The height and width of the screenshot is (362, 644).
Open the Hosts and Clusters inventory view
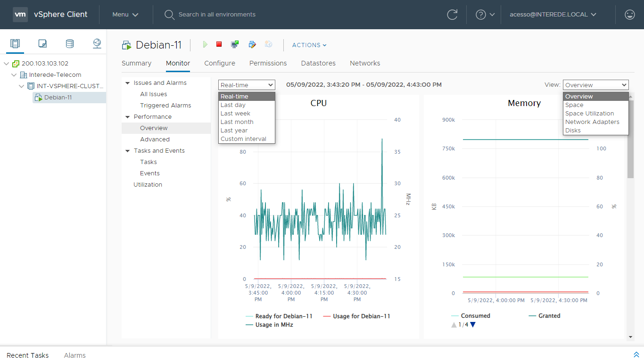[15, 44]
